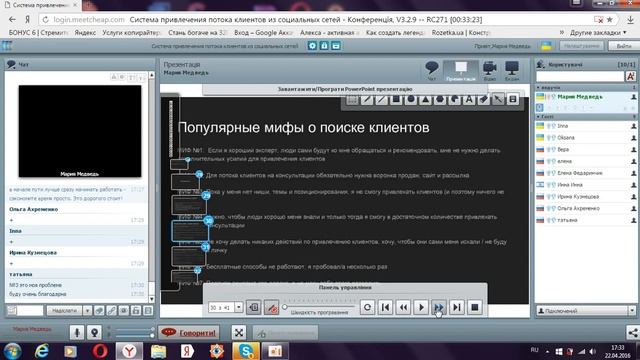Image resolution: width=640 pixels, height=360 pixels.
Task: Select the pie sector shape tool
Action: [x=454, y=99]
